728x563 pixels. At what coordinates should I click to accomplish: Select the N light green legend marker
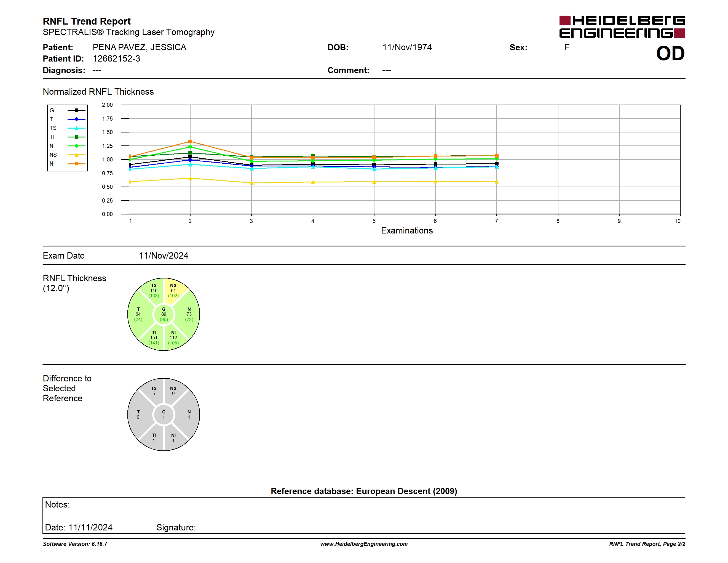point(76,146)
